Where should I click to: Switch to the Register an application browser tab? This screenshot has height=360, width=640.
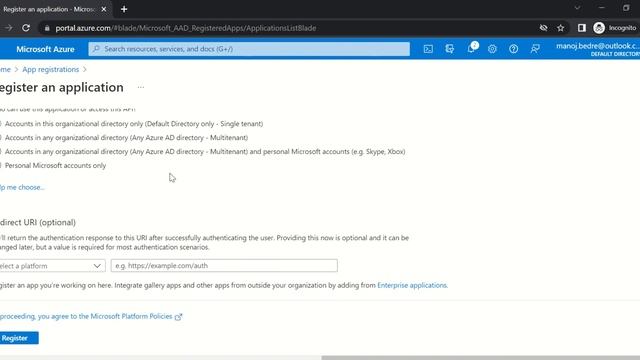tap(49, 9)
